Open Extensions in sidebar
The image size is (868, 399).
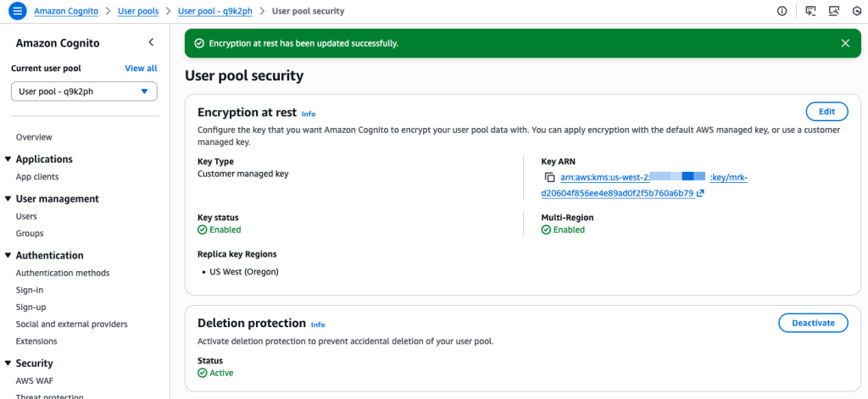pyautogui.click(x=36, y=341)
